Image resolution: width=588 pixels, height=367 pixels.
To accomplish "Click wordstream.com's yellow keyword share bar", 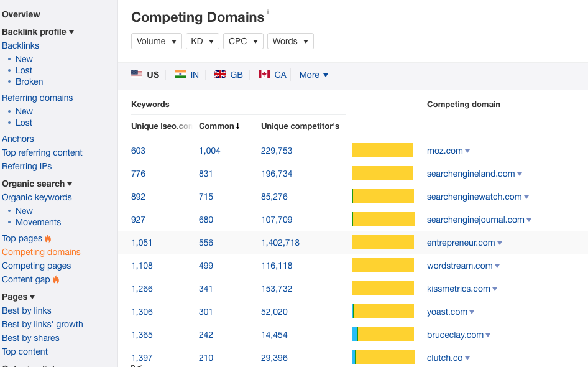I will 382,265.
